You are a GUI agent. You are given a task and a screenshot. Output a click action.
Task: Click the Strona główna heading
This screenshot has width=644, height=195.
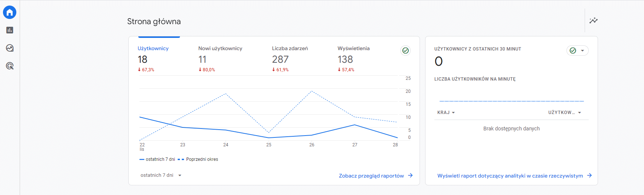pos(154,22)
